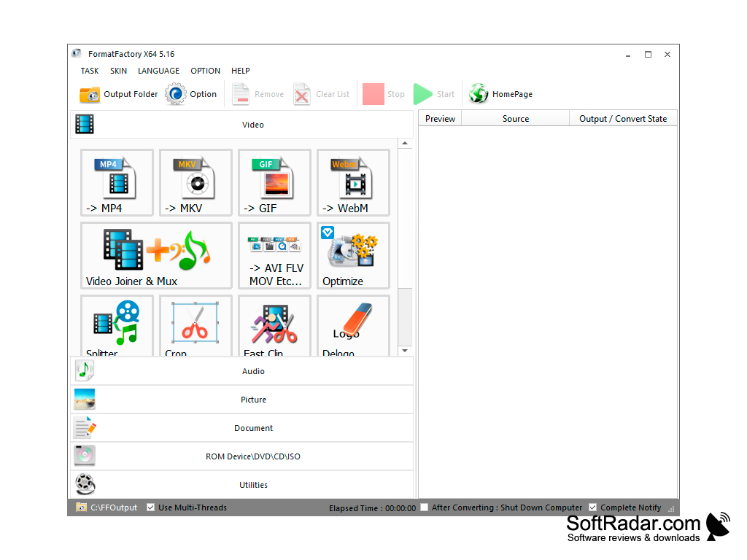Click the resize grip in status bar corner
The height and width of the screenshot is (560, 747).
coord(672,509)
